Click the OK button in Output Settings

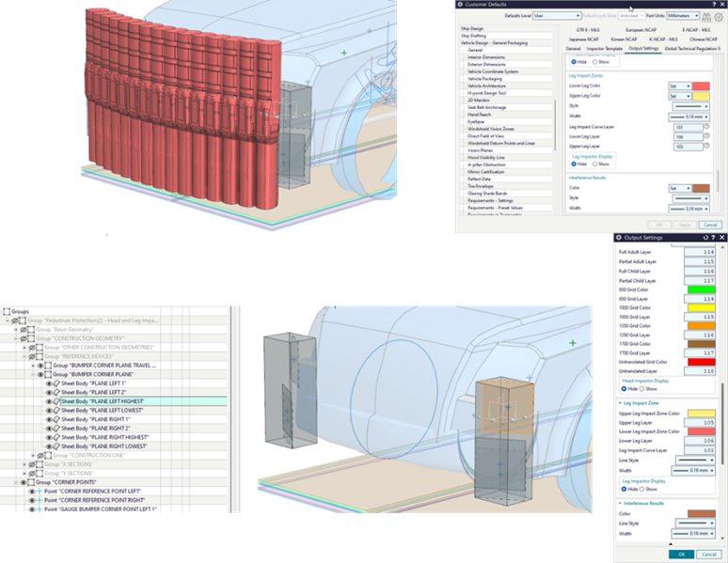[x=681, y=554]
